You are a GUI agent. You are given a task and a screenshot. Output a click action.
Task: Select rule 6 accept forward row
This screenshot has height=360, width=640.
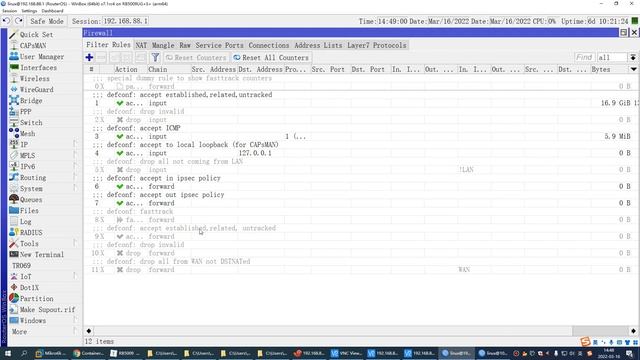pyautogui.click(x=361, y=187)
